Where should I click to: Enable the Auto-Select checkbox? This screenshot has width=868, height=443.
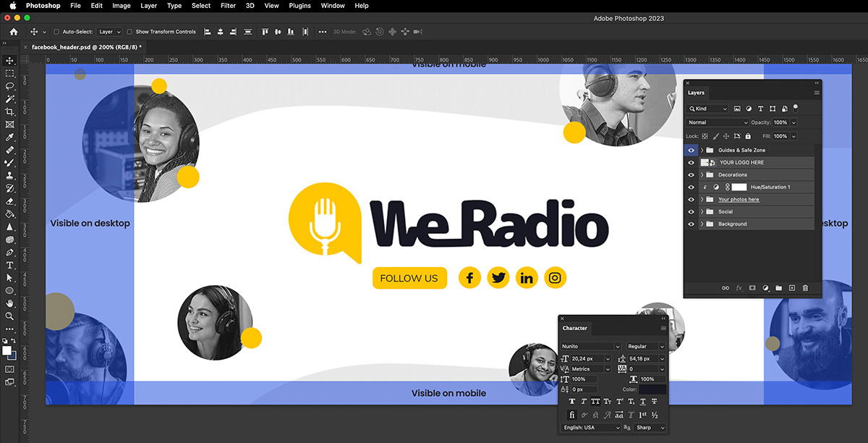58,32
